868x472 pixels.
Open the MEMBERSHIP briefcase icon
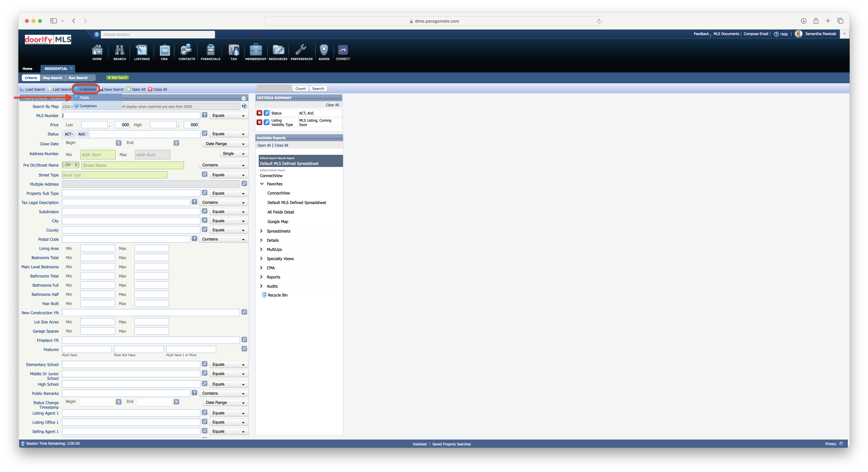coord(256,52)
